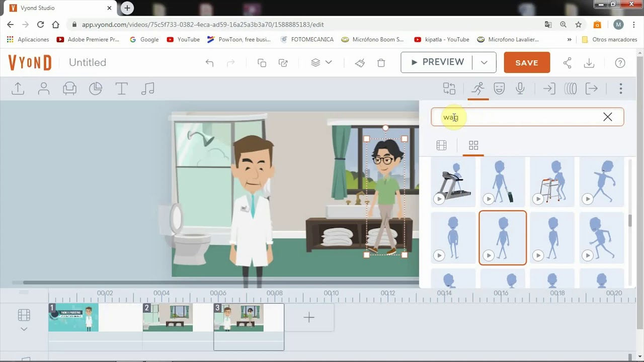
Task: Switch to filmstrip list view
Action: [441, 145]
